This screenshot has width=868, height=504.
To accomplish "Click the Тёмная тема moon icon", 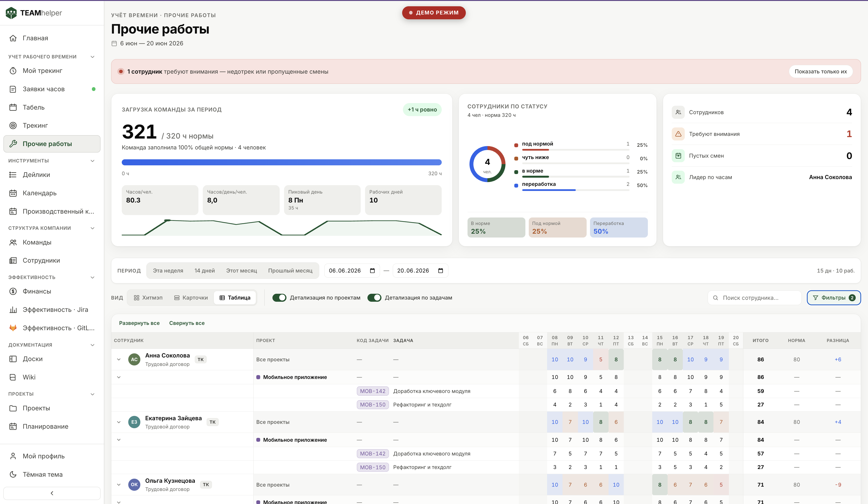I will pos(13,474).
